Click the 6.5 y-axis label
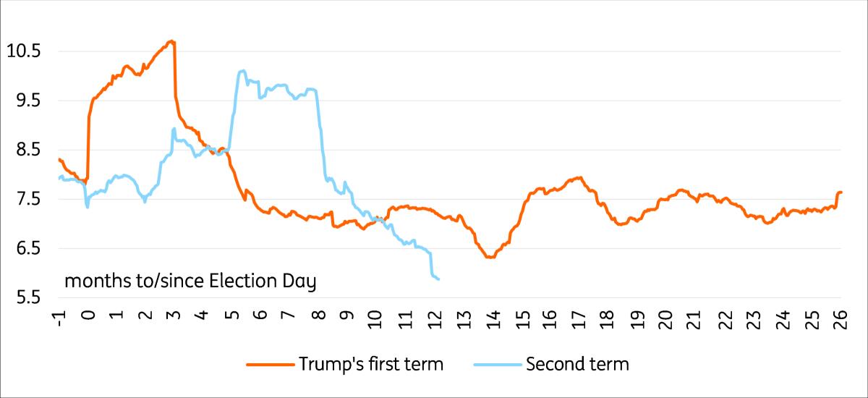The height and width of the screenshot is (398, 868). 26,248
